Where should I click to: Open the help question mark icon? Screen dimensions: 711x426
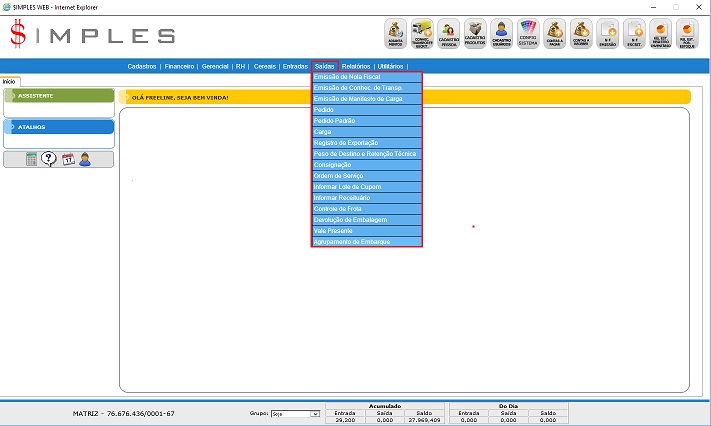pyautogui.click(x=48, y=159)
